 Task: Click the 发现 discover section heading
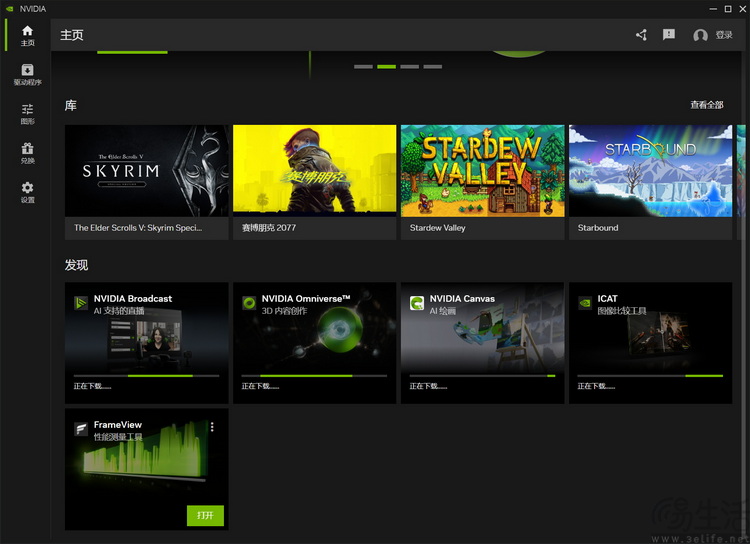[77, 265]
